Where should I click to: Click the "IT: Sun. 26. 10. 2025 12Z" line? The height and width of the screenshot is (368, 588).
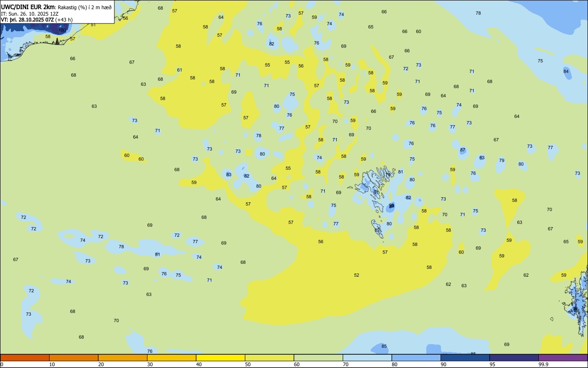(30, 14)
